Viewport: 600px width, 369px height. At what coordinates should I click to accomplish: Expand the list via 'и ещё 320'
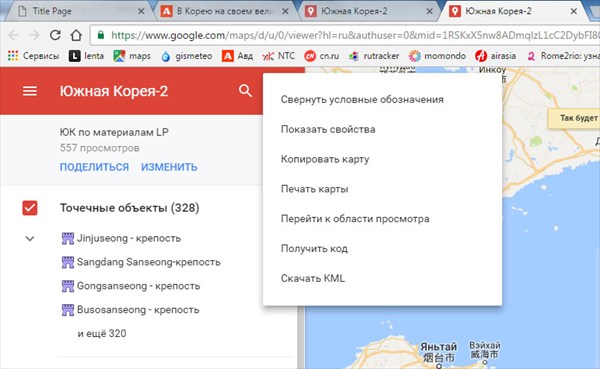[x=102, y=333]
